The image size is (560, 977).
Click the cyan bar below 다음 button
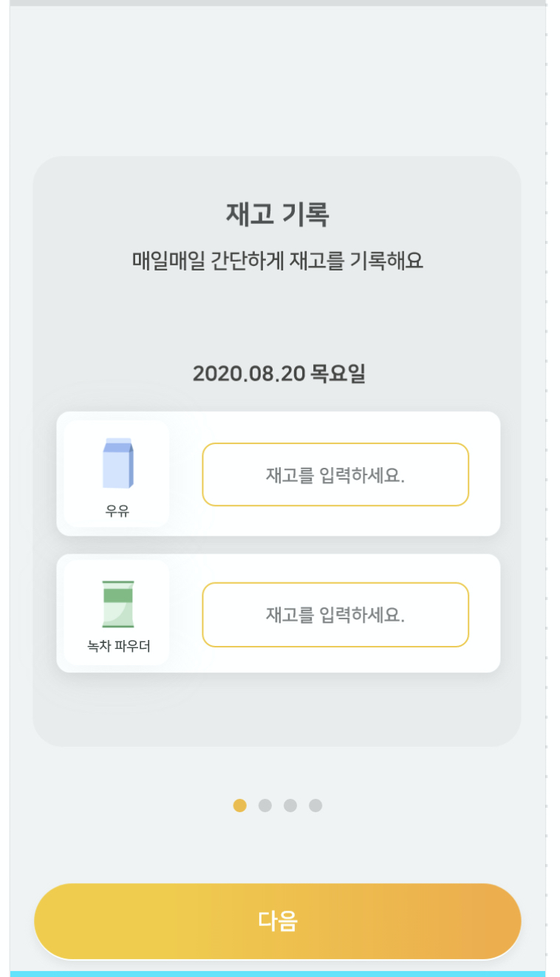pyautogui.click(x=277, y=973)
